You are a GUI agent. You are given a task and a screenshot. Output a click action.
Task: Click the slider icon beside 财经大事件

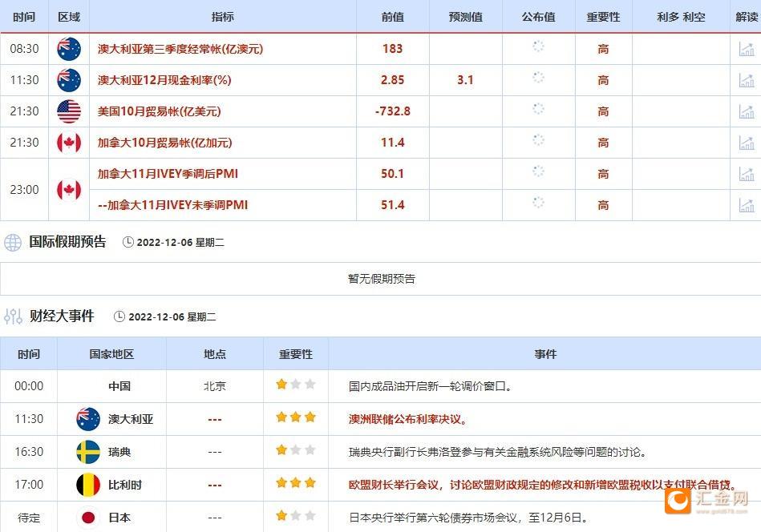tap(13, 316)
